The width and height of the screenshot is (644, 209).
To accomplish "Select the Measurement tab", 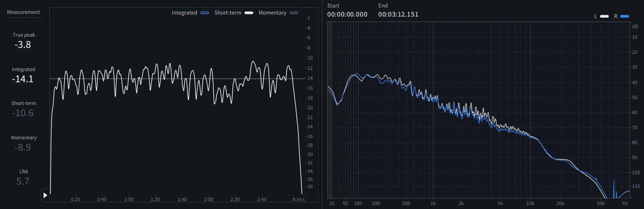I will [23, 12].
